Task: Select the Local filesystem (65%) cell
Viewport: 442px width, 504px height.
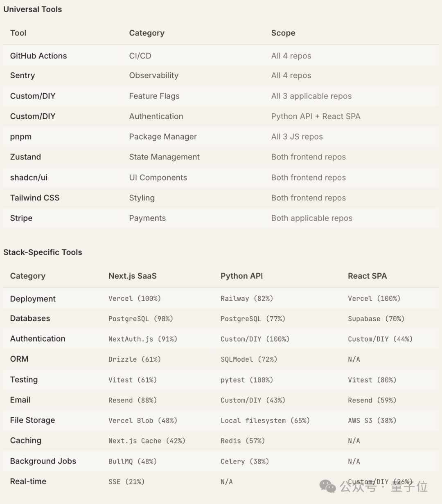Action: point(265,421)
